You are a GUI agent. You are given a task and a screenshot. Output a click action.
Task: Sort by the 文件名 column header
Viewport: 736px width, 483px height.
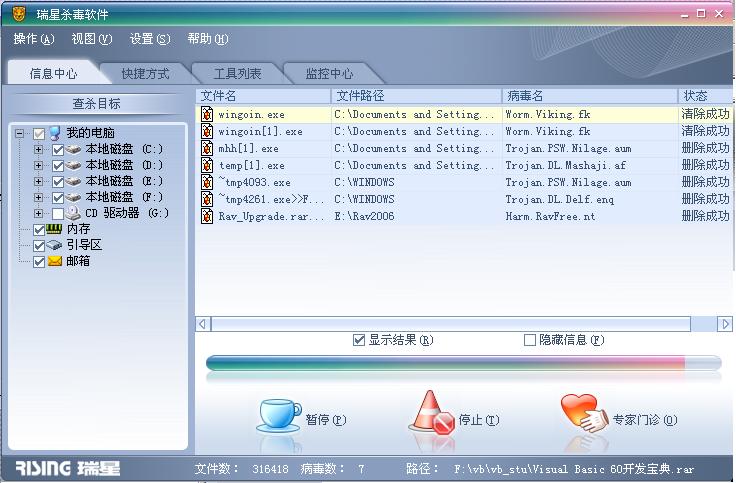263,96
